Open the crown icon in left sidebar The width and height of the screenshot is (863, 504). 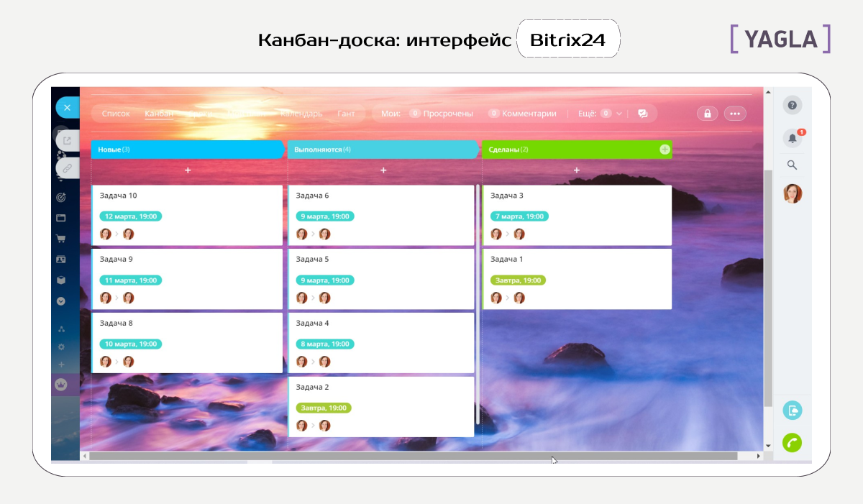[x=61, y=384]
